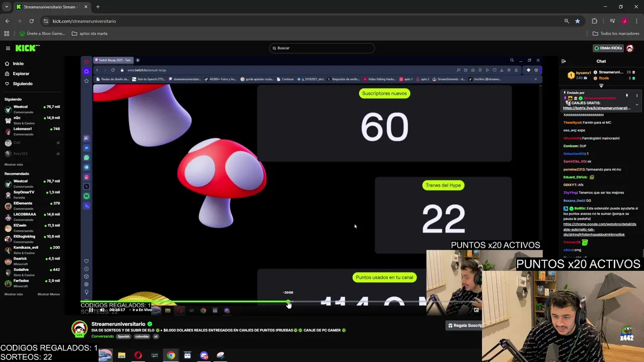The image size is (644, 362).
Task: Open Westcol in the Siguiendo list
Action: coord(32,108)
